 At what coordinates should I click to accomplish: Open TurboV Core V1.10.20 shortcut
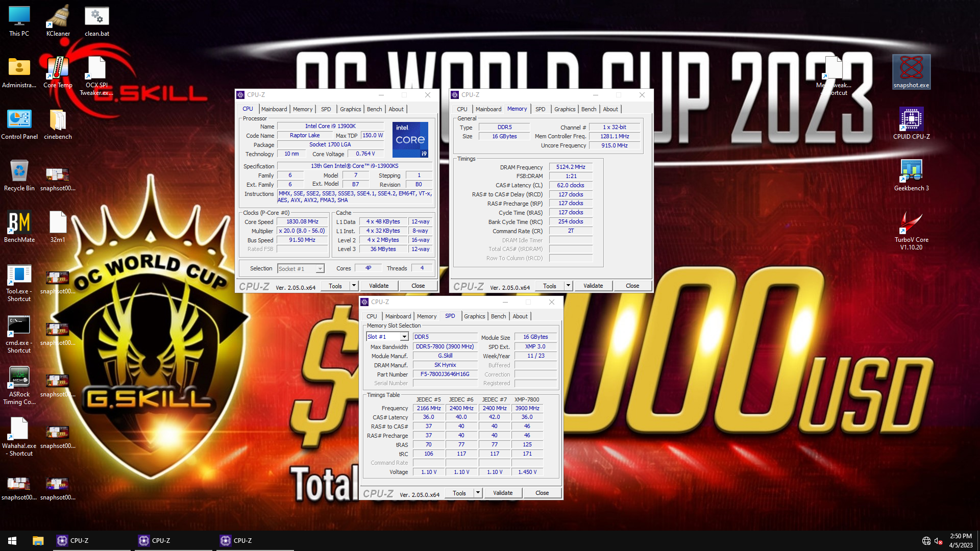[x=912, y=231]
